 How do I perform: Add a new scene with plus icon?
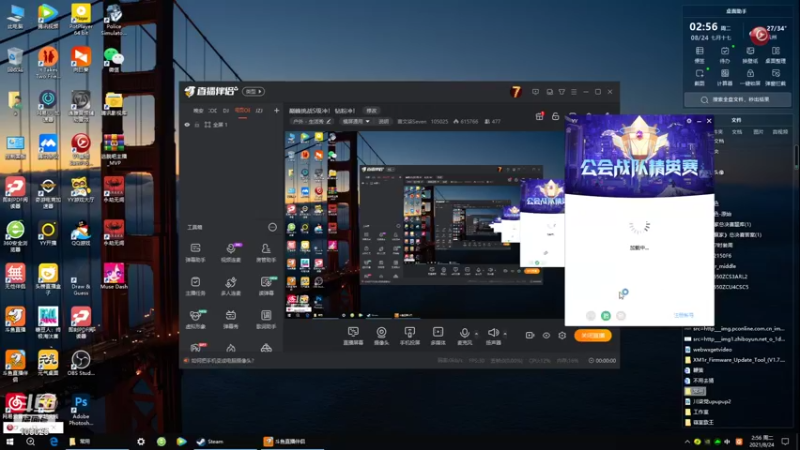277,110
